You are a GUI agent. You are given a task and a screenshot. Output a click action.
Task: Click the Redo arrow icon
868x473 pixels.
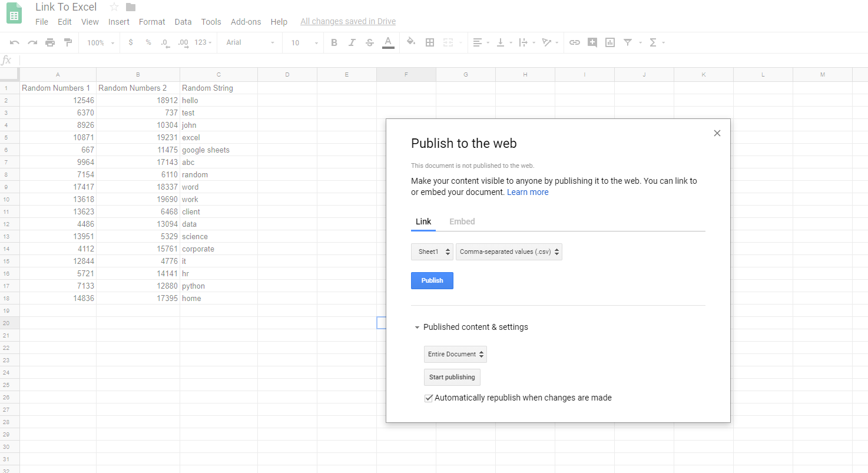32,42
